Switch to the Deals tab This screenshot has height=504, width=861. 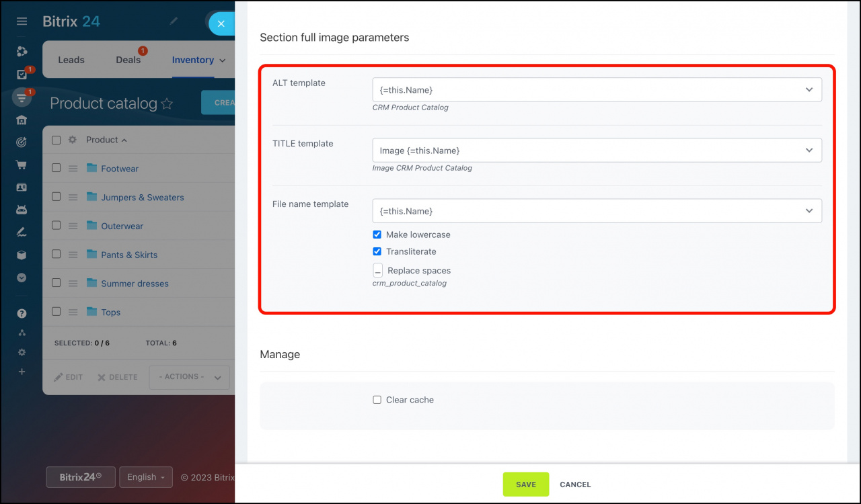[x=128, y=60]
